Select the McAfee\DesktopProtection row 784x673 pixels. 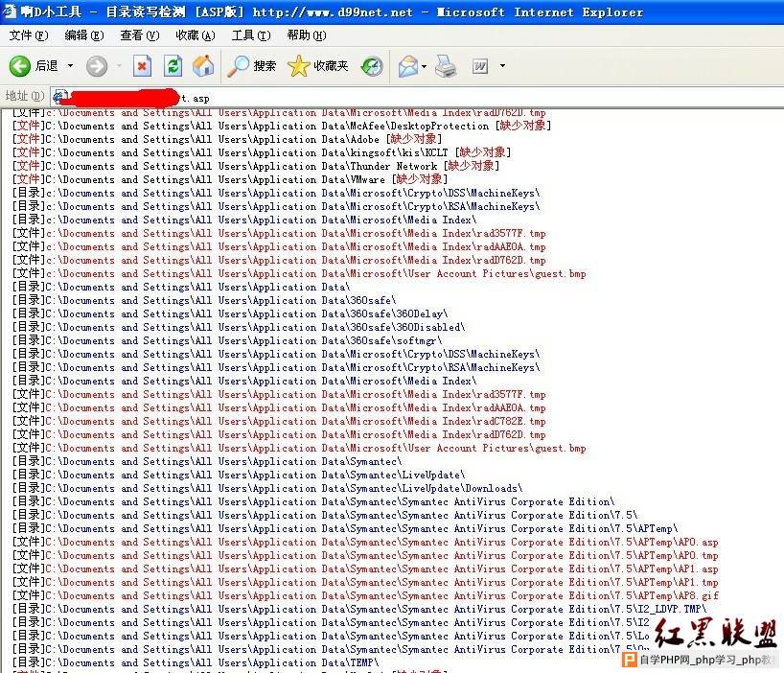point(282,126)
